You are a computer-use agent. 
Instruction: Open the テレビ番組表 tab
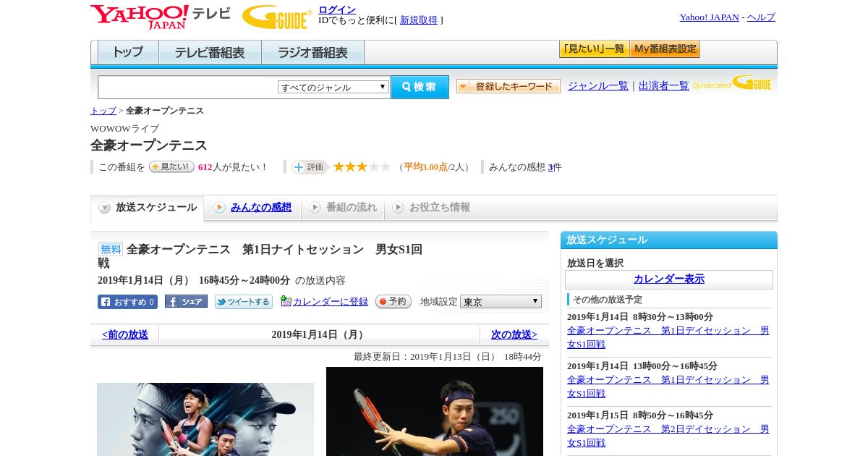tap(210, 53)
